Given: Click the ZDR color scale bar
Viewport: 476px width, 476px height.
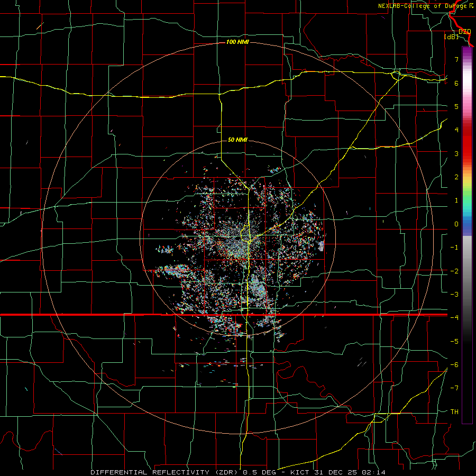Looking at the screenshot, I should click(x=467, y=235).
